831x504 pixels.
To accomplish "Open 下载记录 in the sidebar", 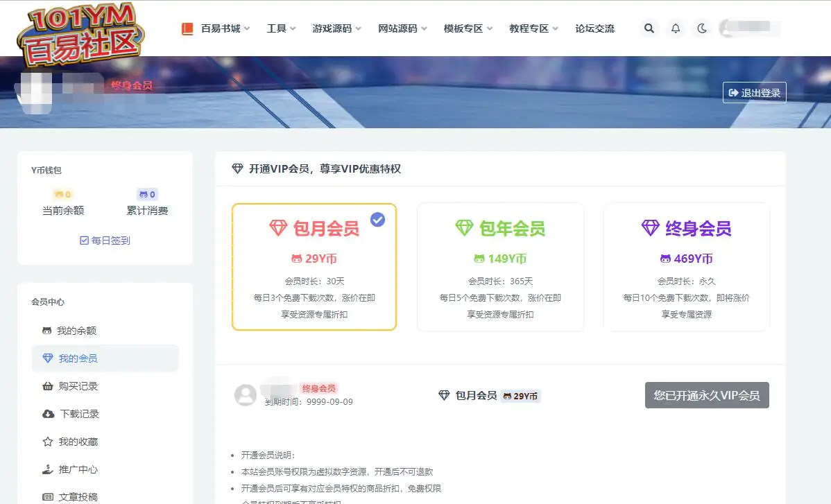I will coord(105,413).
